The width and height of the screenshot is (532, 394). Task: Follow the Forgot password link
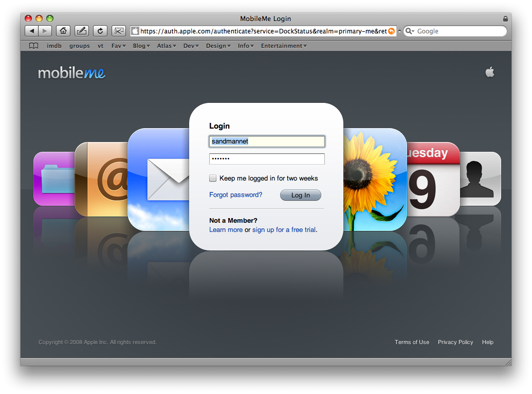[x=235, y=195]
